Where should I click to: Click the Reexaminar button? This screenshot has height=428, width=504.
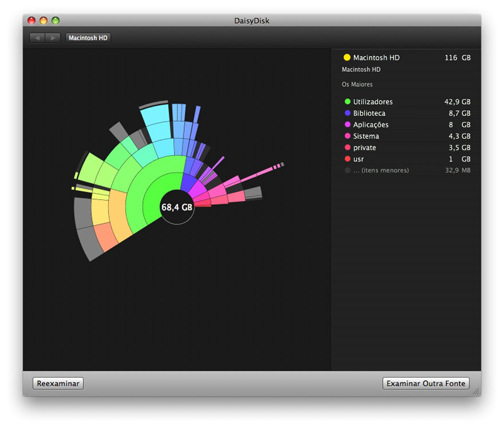[58, 383]
